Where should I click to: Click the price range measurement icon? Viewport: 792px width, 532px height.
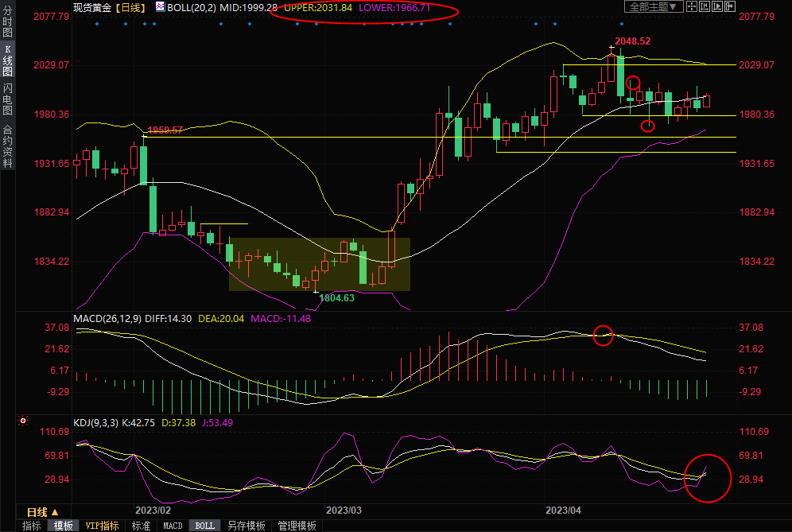(x=705, y=6)
